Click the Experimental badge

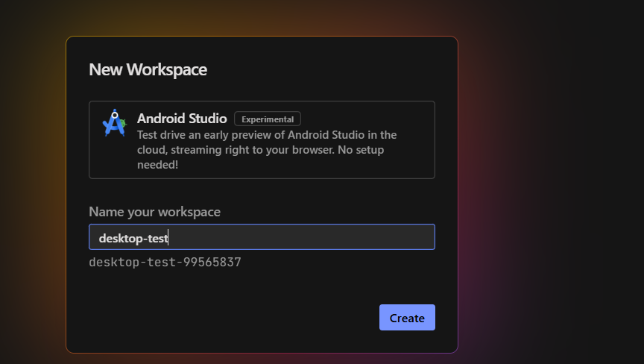(268, 119)
